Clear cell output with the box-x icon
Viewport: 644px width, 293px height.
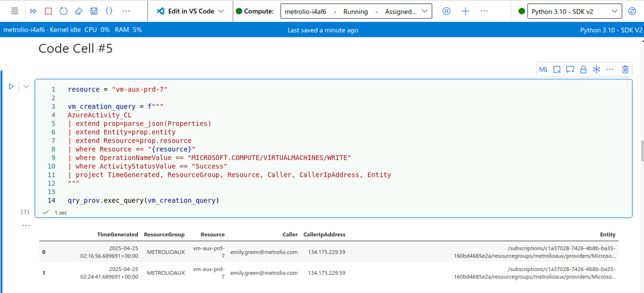pos(557,70)
